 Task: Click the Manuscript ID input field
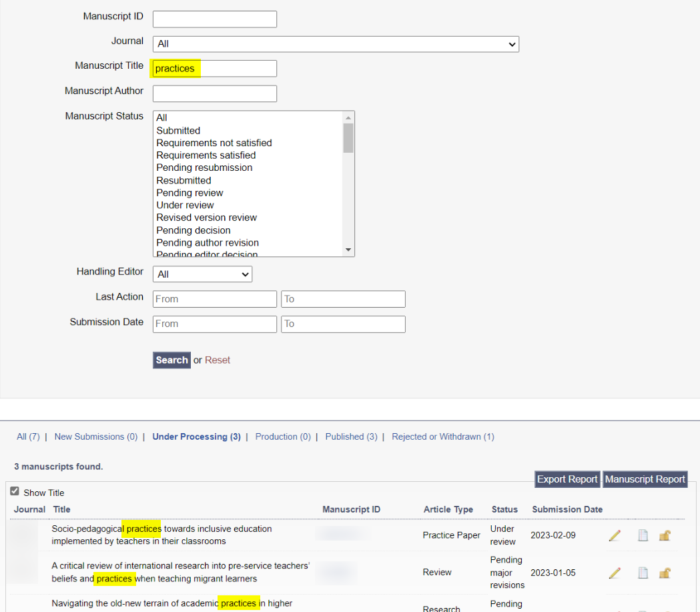click(214, 19)
